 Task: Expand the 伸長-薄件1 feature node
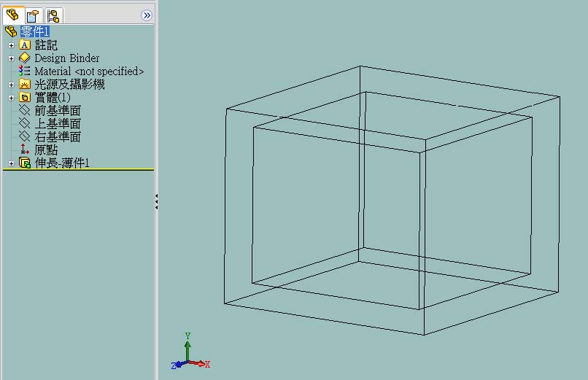pyautogui.click(x=11, y=163)
